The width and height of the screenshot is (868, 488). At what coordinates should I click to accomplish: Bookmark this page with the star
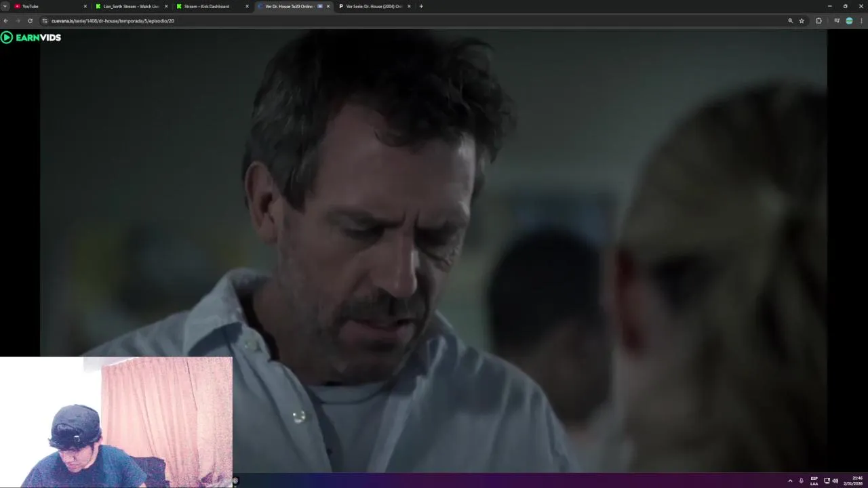pyautogui.click(x=802, y=21)
